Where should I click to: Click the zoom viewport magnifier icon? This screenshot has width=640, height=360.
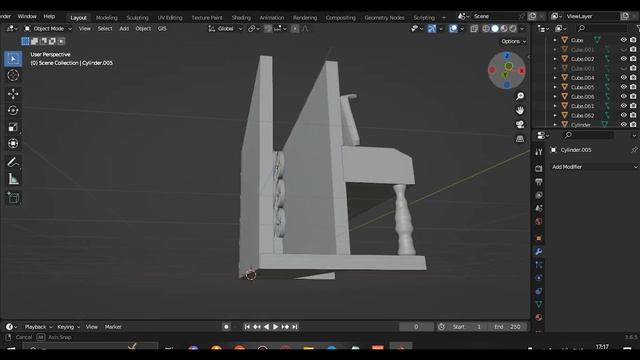click(x=520, y=96)
